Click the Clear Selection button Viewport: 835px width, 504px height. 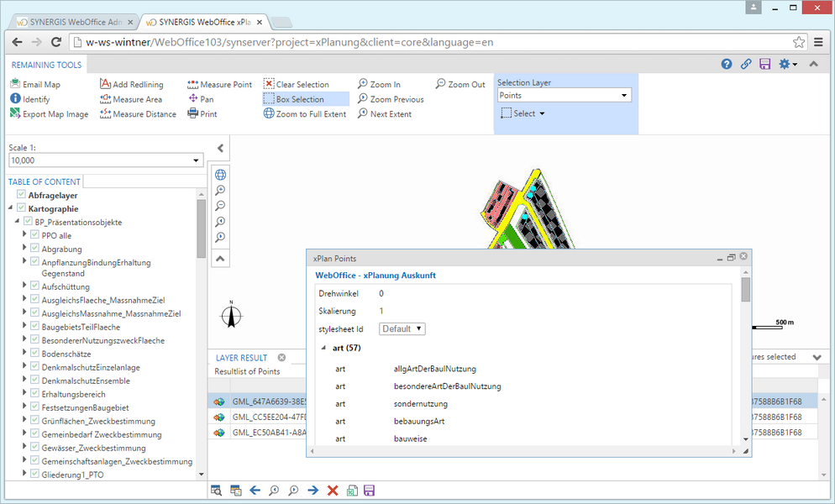pyautogui.click(x=300, y=84)
